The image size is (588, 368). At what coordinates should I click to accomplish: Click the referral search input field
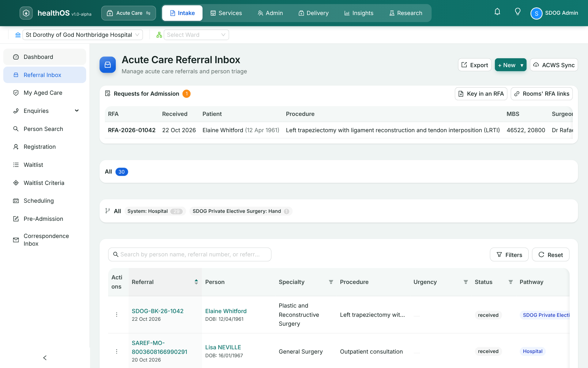190,255
